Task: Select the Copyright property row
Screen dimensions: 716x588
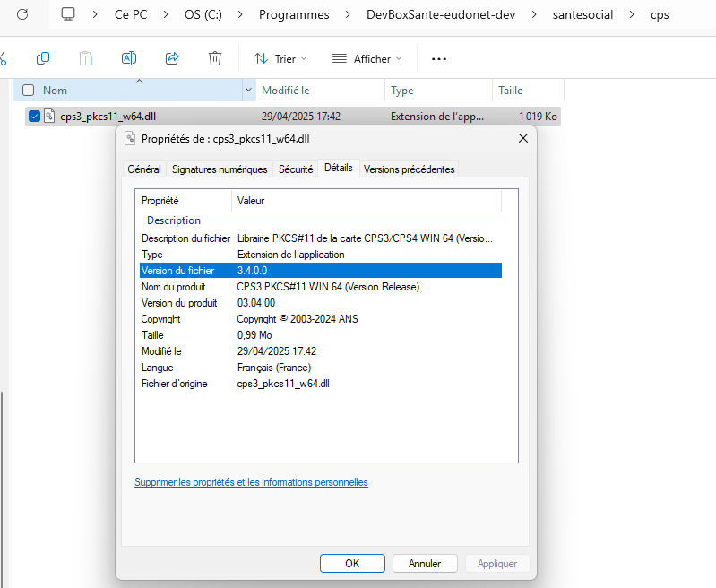Action: (321, 319)
